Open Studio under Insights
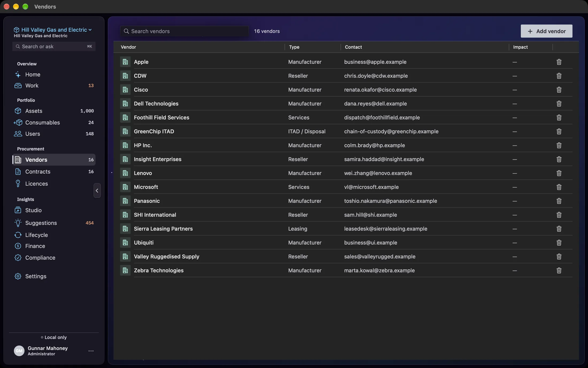This screenshot has width=588, height=368. [54, 210]
